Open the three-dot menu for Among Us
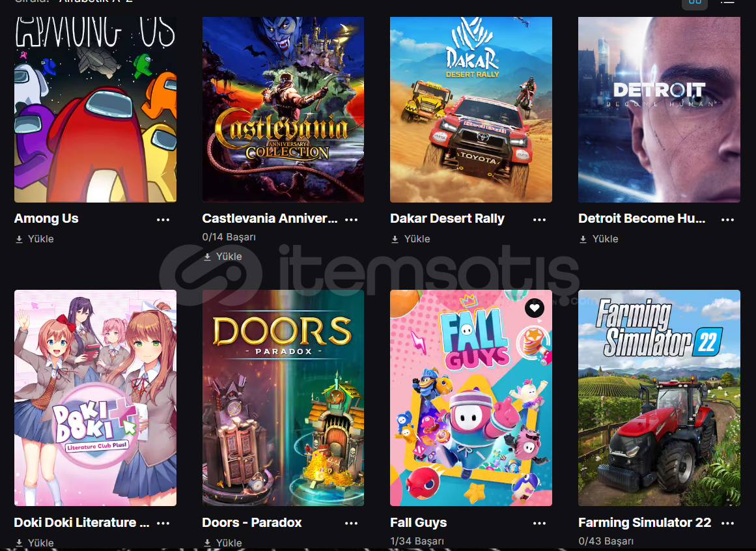Viewport: 756px width, 551px height. click(x=163, y=220)
